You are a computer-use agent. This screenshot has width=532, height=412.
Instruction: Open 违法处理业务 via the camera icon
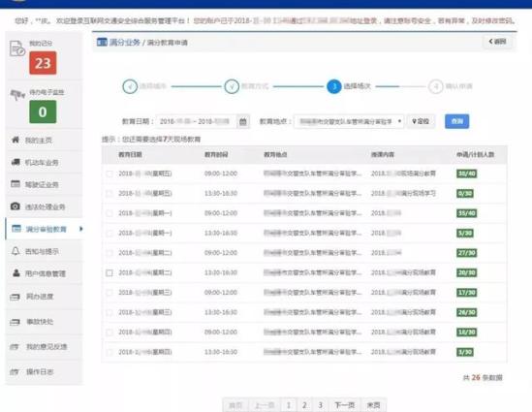click(16, 206)
